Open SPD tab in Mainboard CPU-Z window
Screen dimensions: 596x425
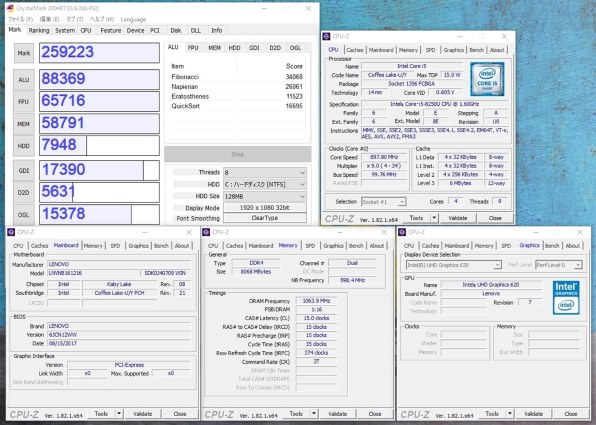(x=115, y=246)
